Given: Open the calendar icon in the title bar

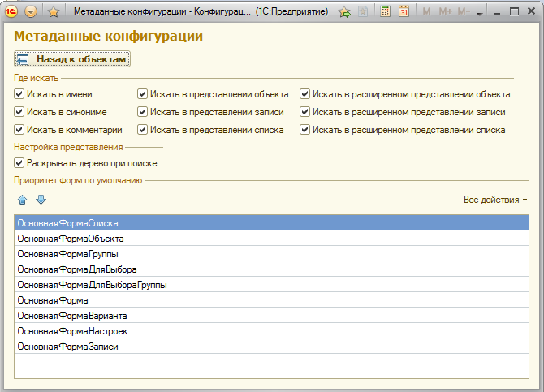Looking at the screenshot, I should coord(404,12).
